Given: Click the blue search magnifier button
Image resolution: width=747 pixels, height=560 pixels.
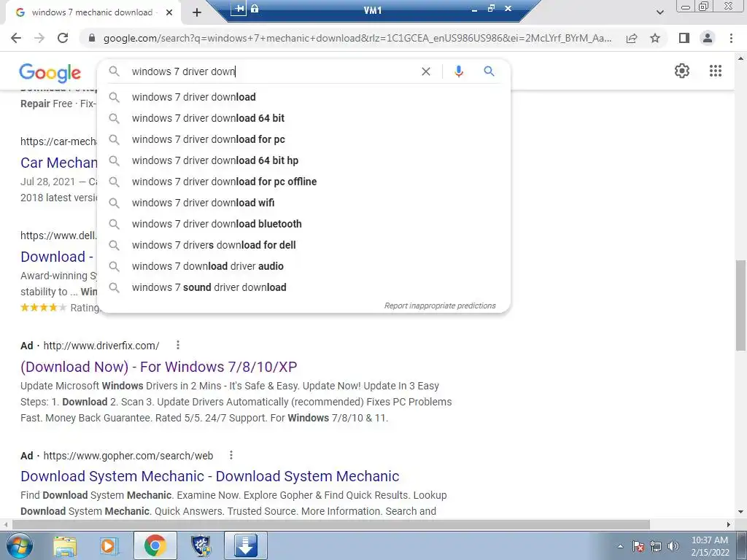Looking at the screenshot, I should click(489, 71).
